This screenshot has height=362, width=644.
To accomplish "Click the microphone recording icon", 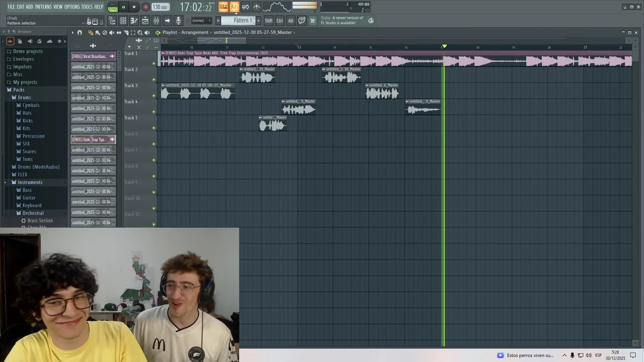I will (x=178, y=21).
